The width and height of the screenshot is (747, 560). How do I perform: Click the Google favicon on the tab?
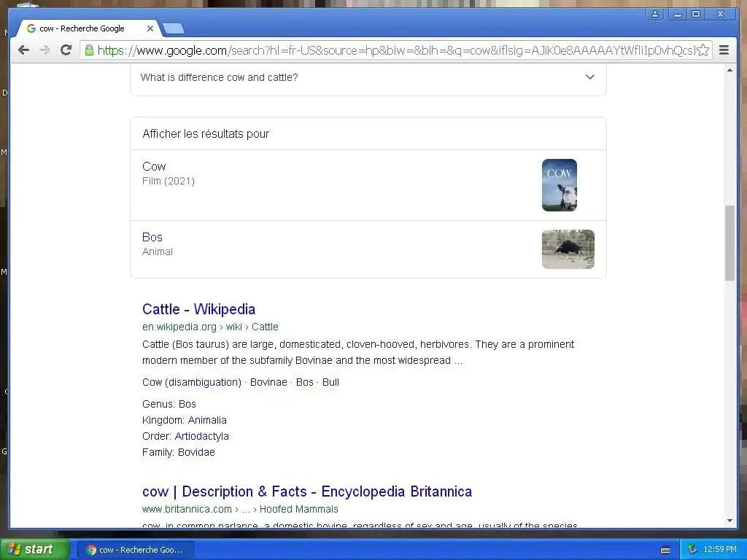pos(31,28)
